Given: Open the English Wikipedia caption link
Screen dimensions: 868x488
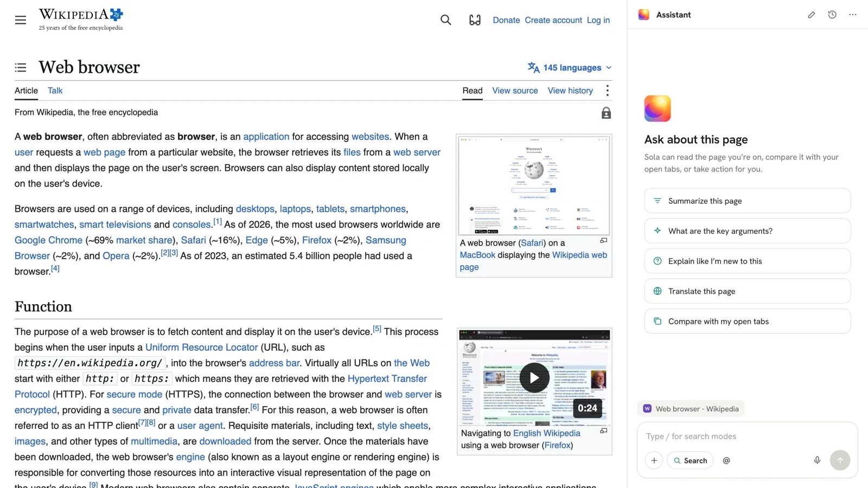Looking at the screenshot, I should tap(547, 433).
